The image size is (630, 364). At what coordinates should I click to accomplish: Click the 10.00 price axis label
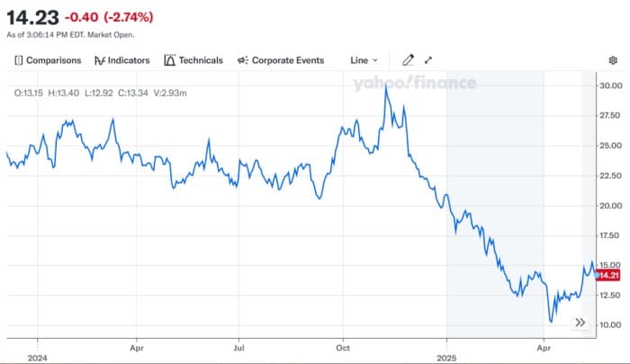[x=610, y=324]
